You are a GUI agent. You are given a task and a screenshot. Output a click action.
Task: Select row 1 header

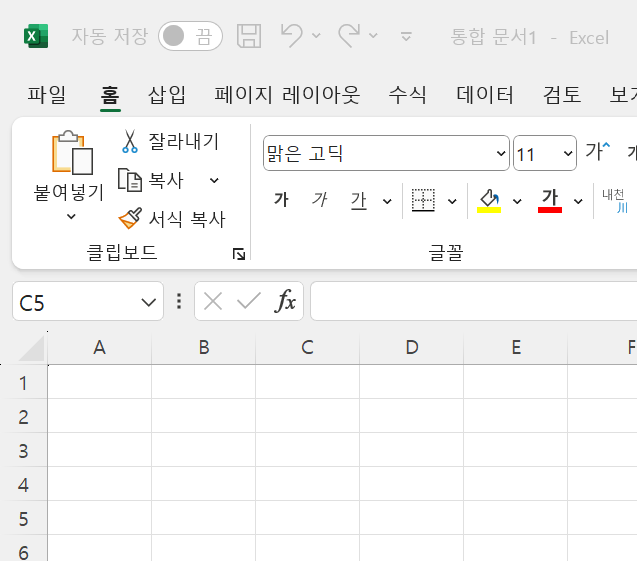(x=24, y=382)
